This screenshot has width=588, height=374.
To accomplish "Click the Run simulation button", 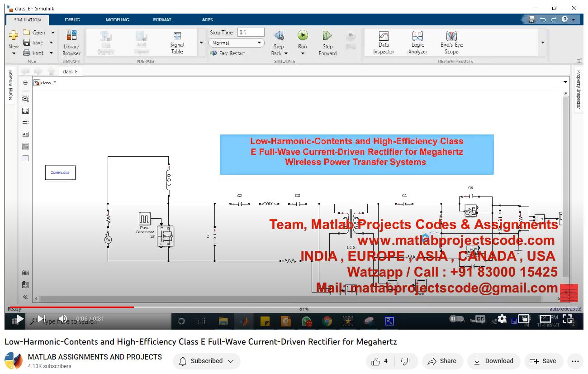I will coord(303,36).
